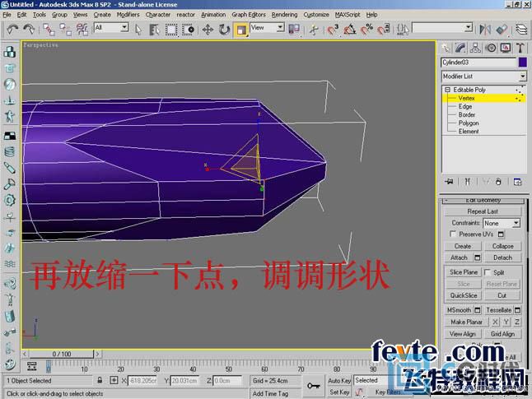The image size is (532, 399).
Task: Select the Unlink Selection tool
Action: (65, 30)
